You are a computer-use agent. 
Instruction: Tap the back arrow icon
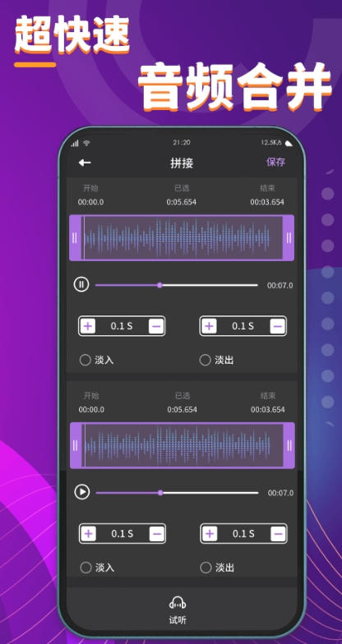[x=85, y=163]
